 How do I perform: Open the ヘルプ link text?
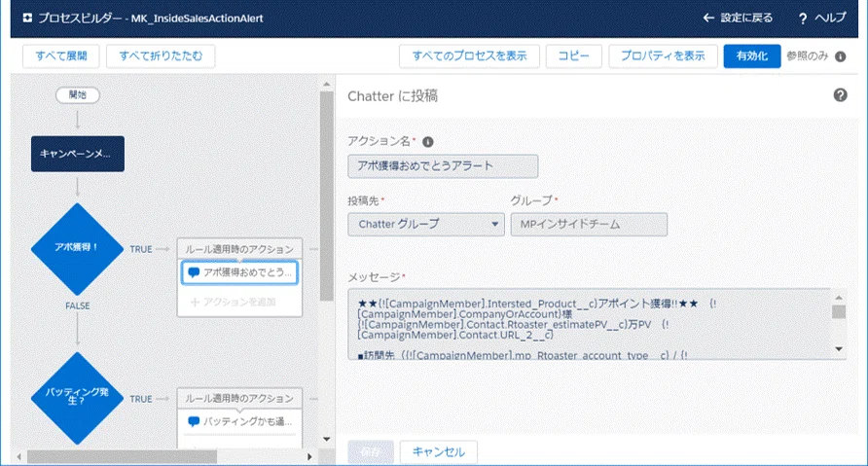pyautogui.click(x=830, y=18)
